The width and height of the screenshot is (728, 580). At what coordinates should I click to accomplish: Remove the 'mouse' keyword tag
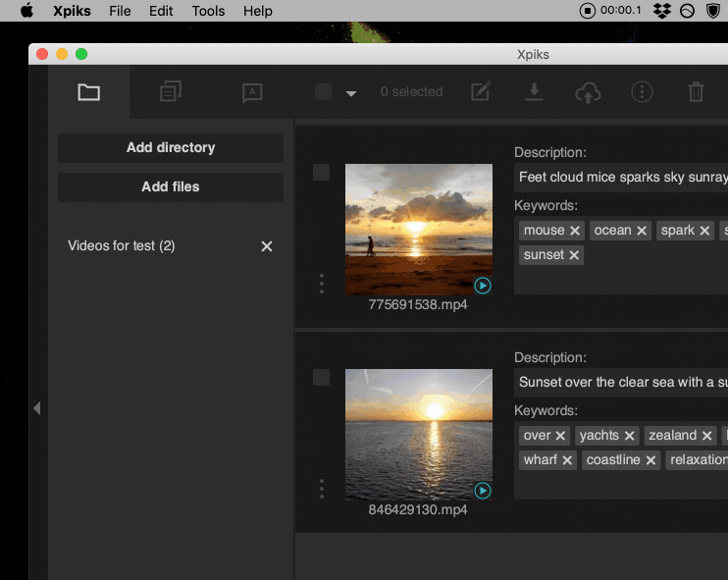point(575,231)
